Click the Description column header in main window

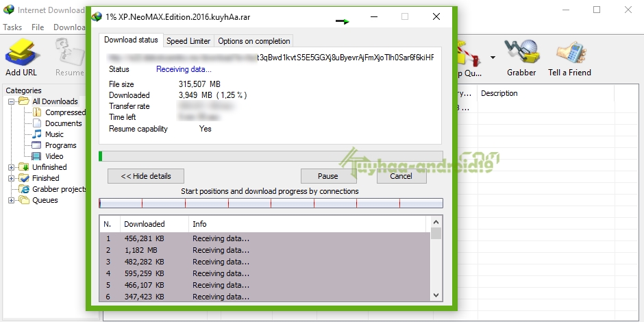pos(546,94)
